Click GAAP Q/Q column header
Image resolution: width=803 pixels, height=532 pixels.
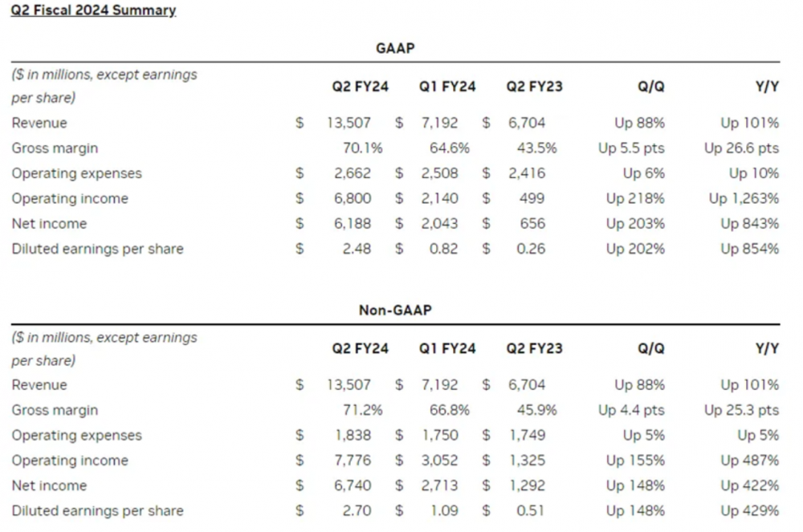tap(651, 87)
